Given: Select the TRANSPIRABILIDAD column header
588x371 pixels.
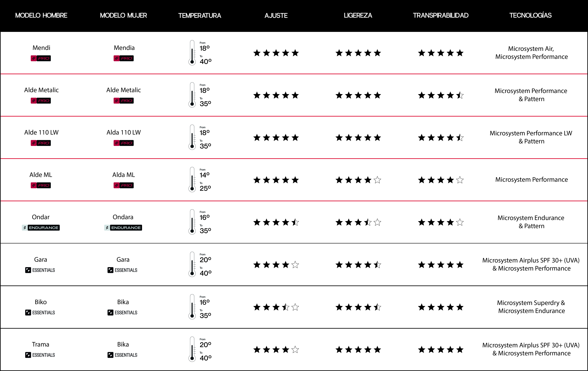Looking at the screenshot, I should pos(440,15).
